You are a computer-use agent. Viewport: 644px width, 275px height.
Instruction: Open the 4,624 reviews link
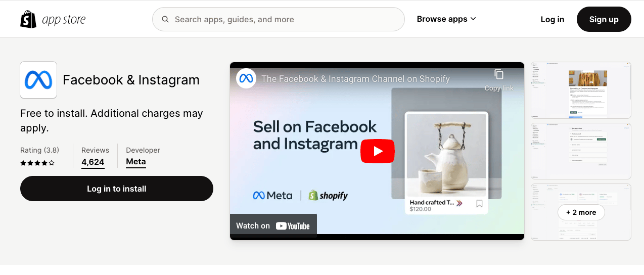tap(93, 162)
